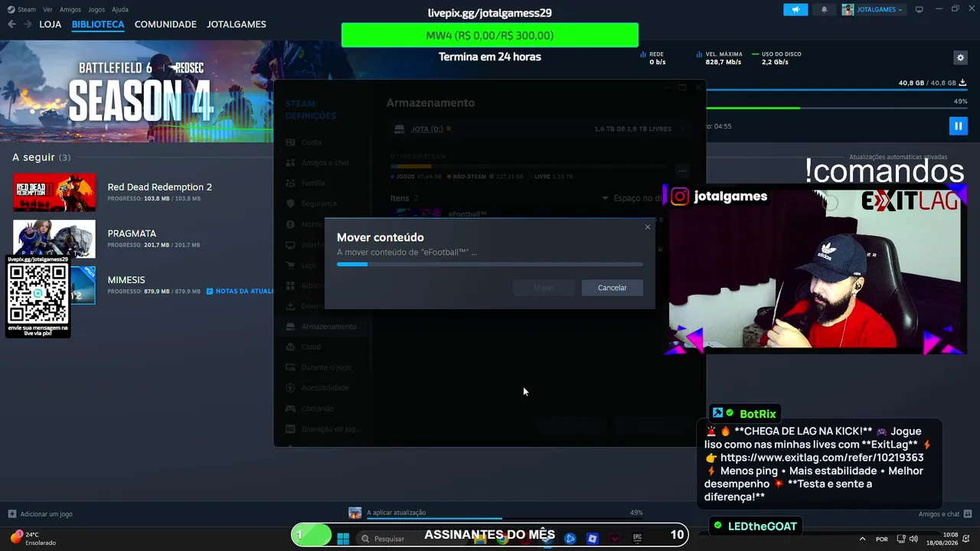Screen dimensions: 980x551
Task: Open download settings gear icon
Action: tap(960, 57)
